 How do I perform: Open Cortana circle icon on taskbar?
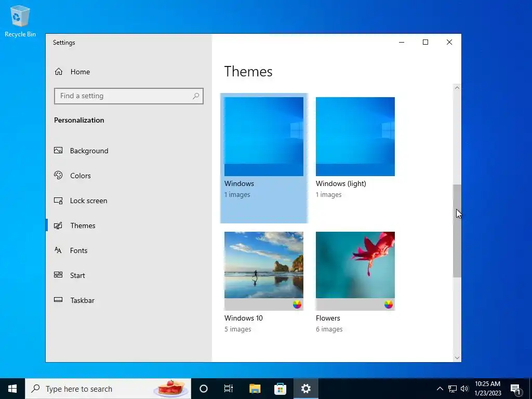[x=204, y=389]
